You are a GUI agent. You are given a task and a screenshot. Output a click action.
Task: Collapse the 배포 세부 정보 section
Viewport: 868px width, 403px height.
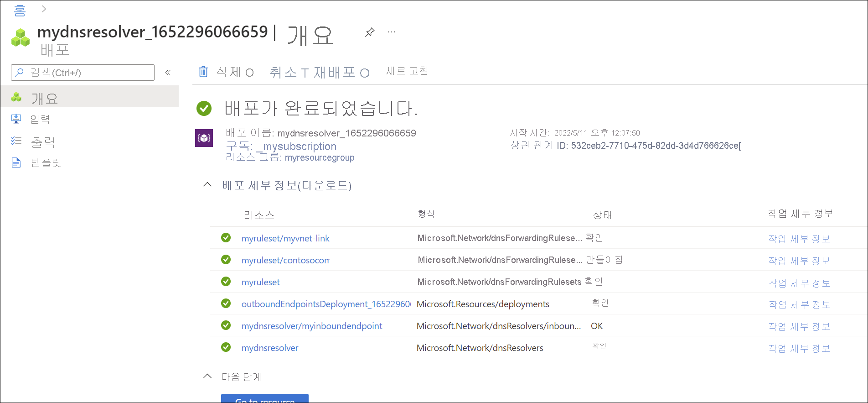point(207,185)
